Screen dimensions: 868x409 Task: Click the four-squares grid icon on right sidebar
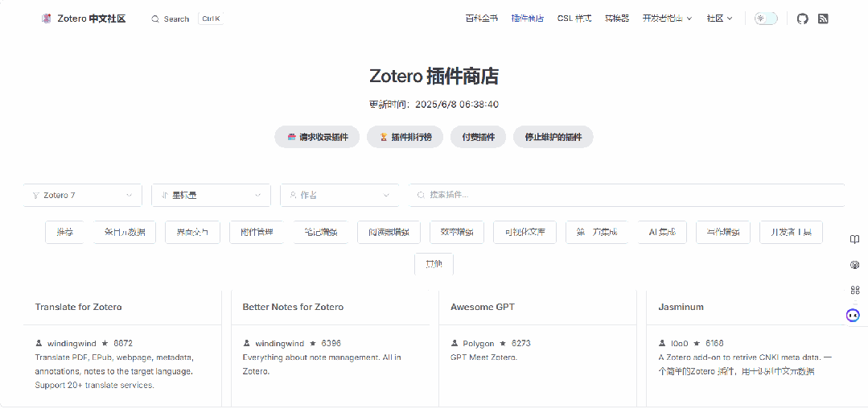(854, 290)
